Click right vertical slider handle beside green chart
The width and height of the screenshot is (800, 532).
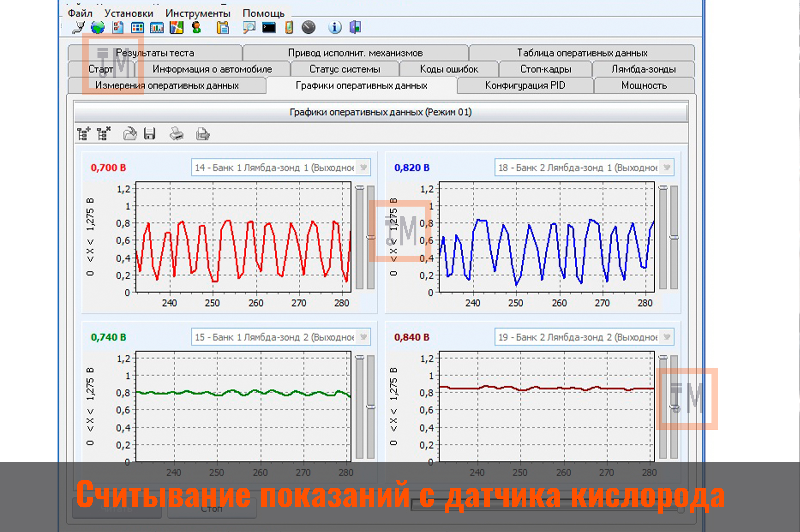coord(371,407)
